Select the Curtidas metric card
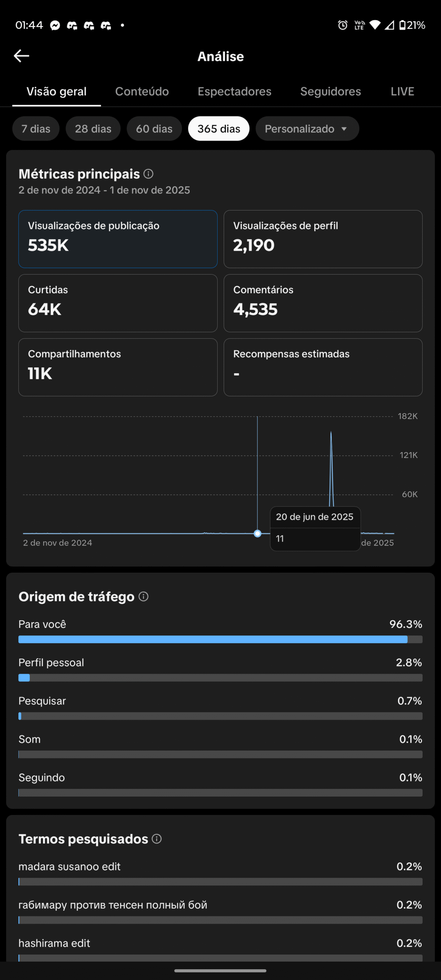Screen dimensions: 441x980 (x=118, y=303)
